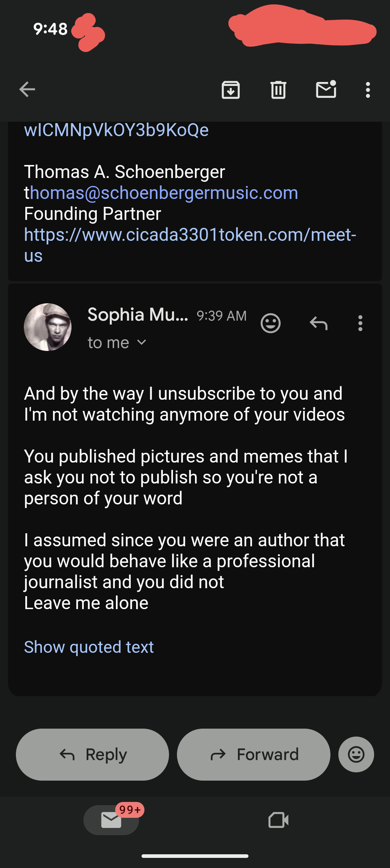Tap the emoji button beside Forward
This screenshot has height=868, width=390.
pos(356,754)
